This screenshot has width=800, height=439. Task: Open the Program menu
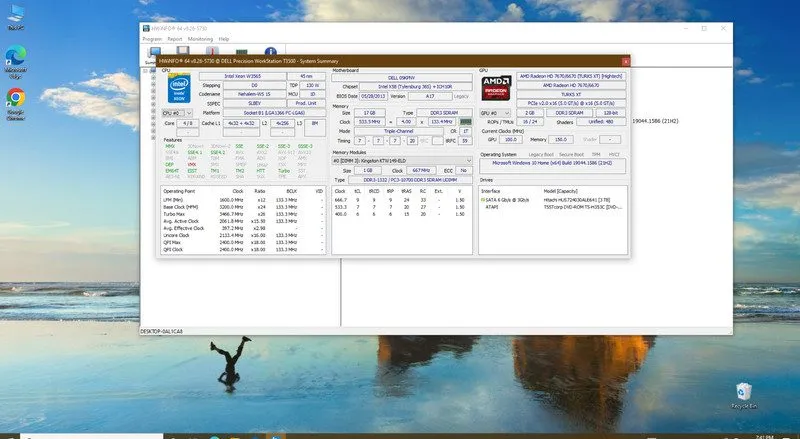[x=152, y=39]
